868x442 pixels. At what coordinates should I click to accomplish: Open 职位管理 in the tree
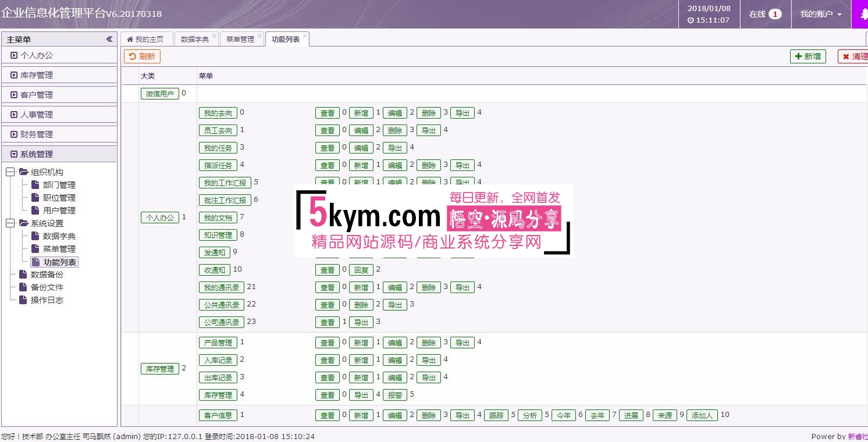(59, 198)
